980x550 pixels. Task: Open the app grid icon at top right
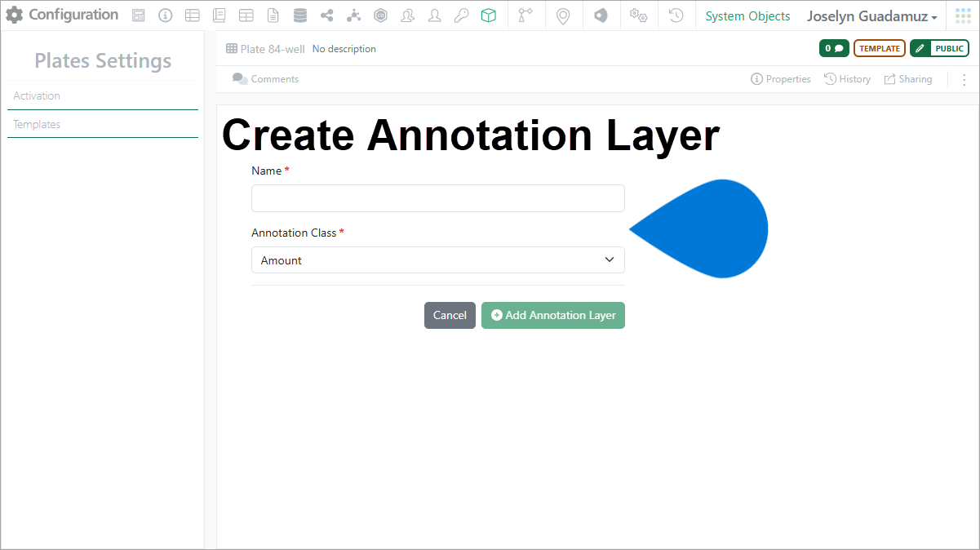(963, 16)
